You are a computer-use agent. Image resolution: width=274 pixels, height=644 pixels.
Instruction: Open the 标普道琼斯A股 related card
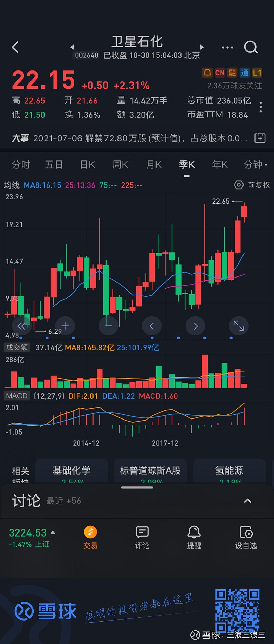pyautogui.click(x=150, y=471)
